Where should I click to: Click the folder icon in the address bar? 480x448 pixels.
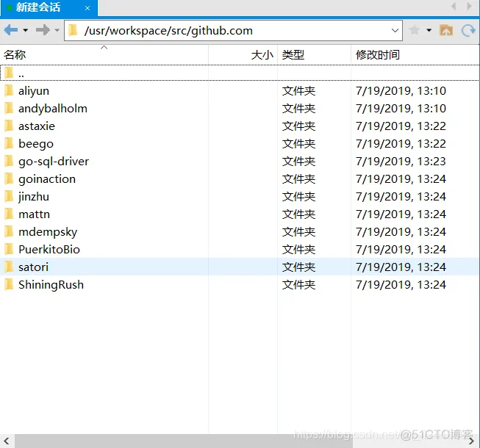tap(74, 30)
